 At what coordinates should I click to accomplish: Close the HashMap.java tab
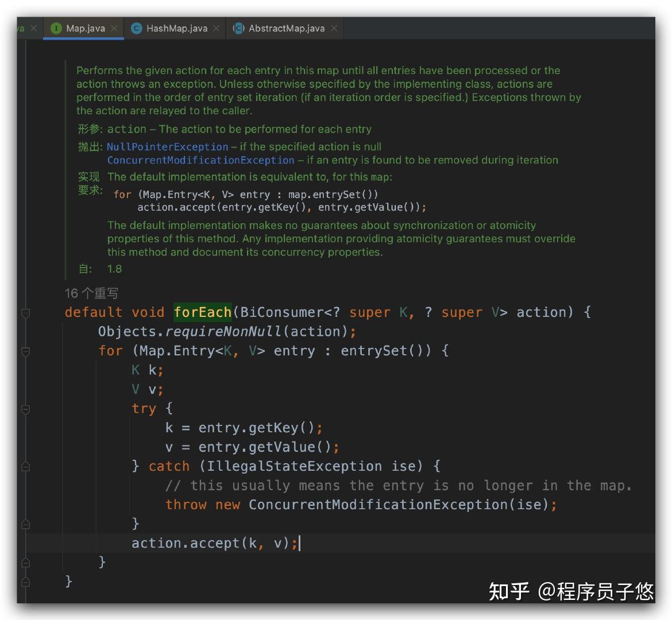217,28
